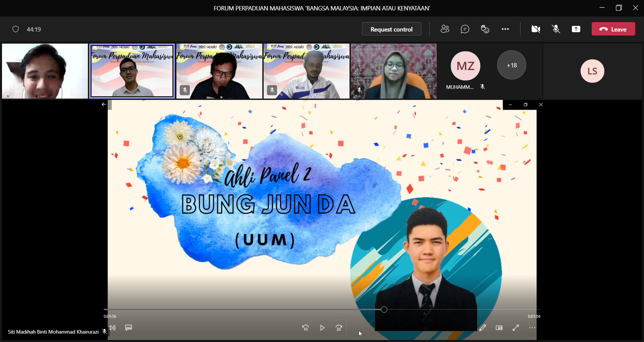The image size is (644, 342).
Task: Click the video progress slider handle
Action: pyautogui.click(x=384, y=309)
